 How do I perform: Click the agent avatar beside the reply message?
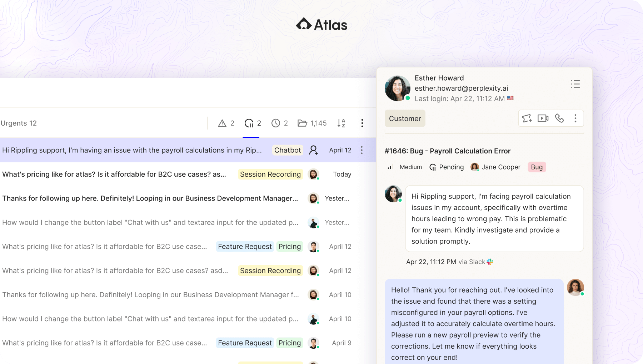click(x=575, y=288)
